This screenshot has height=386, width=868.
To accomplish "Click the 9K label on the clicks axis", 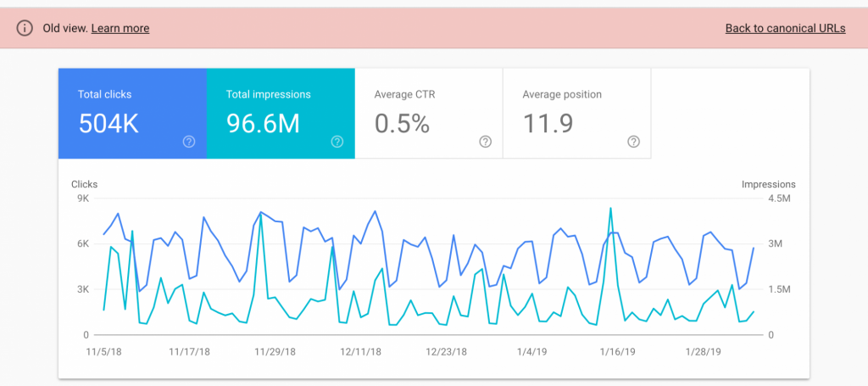I will (x=83, y=199).
